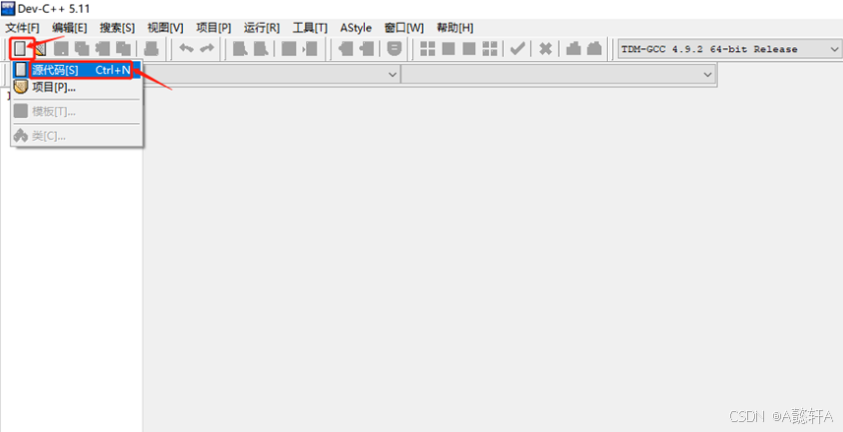Click the Redo arrow icon
Viewport: 843px width, 432px height.
[x=207, y=49]
